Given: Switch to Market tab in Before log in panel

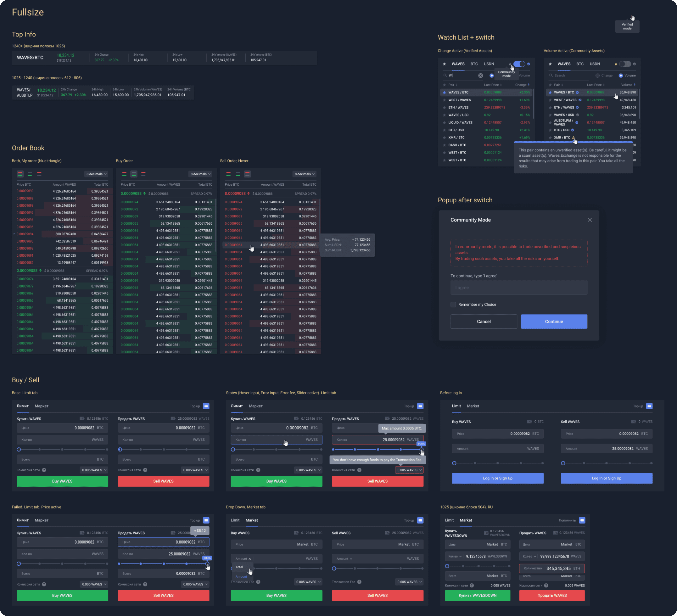Looking at the screenshot, I should pos(473,406).
